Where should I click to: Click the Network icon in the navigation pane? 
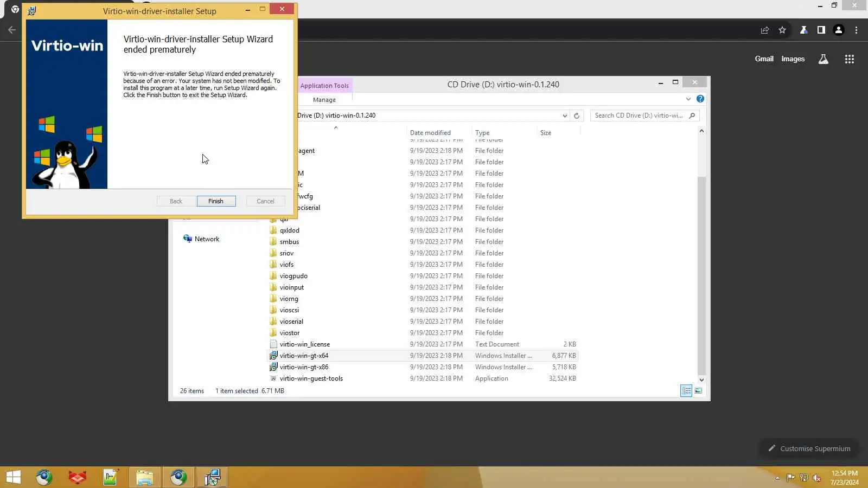[188, 239]
